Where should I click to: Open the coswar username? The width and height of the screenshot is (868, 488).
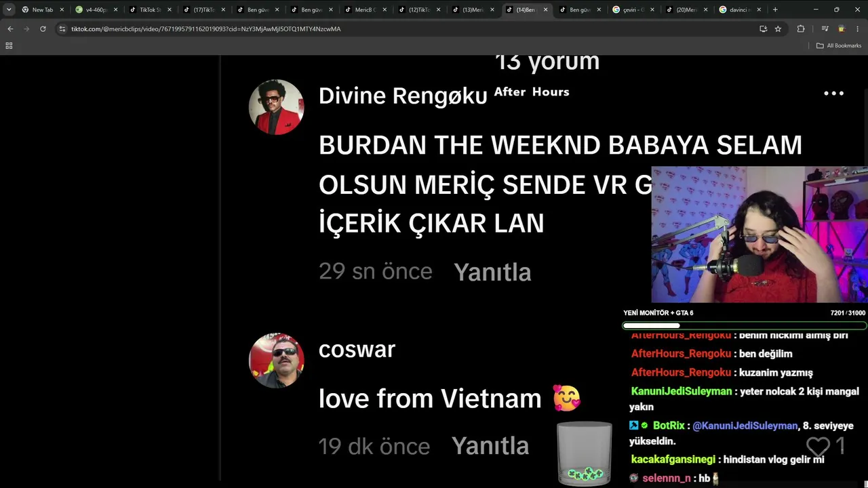(x=357, y=350)
